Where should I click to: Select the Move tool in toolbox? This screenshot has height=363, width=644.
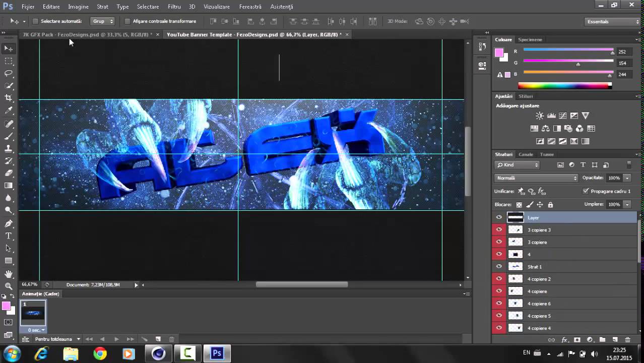click(x=9, y=49)
